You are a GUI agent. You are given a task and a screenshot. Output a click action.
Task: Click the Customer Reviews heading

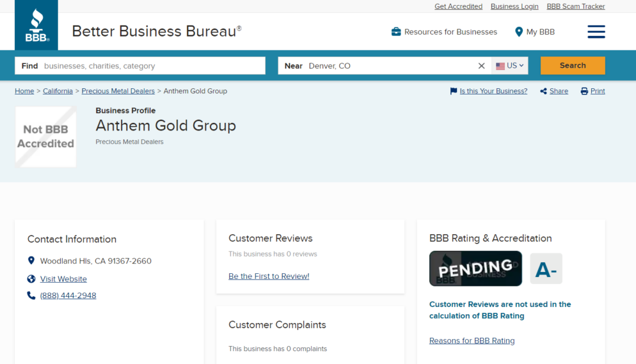point(271,238)
